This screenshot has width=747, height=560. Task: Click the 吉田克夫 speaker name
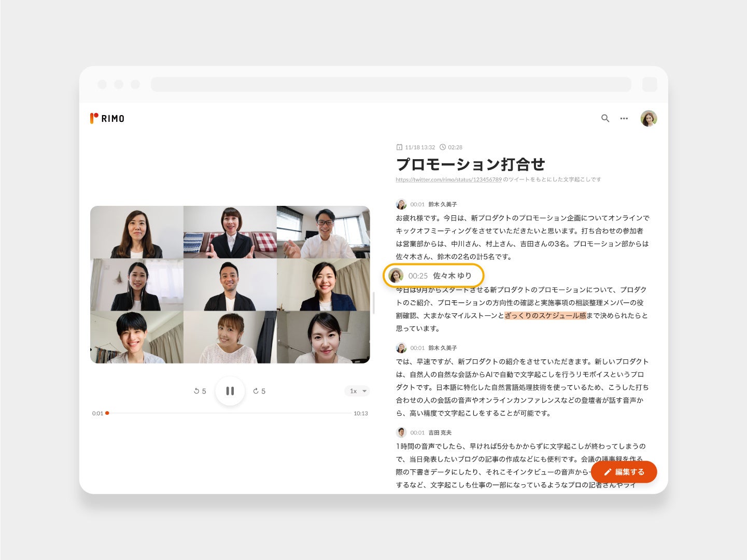point(440,432)
